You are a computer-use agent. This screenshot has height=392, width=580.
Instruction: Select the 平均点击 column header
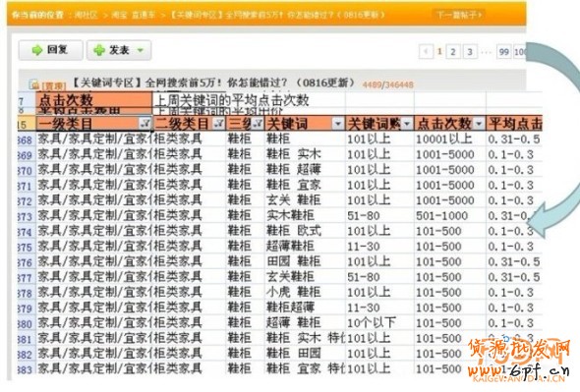(x=514, y=124)
